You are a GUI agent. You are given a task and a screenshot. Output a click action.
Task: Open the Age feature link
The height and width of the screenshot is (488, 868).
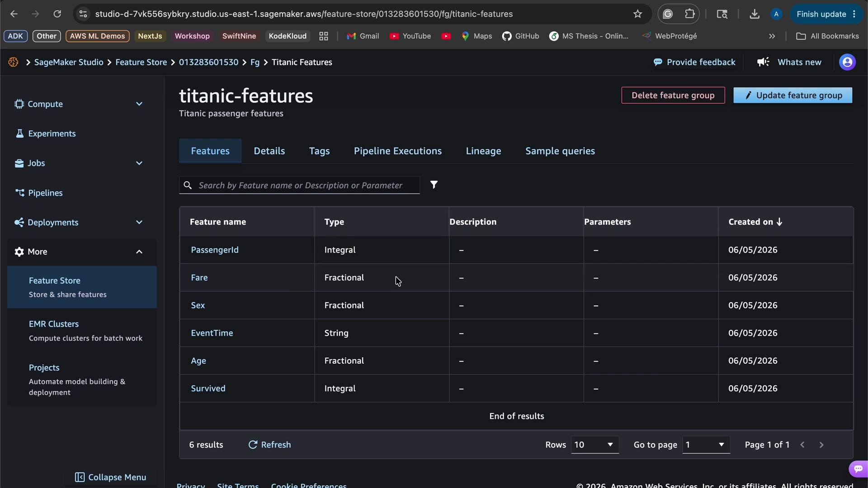click(x=198, y=361)
